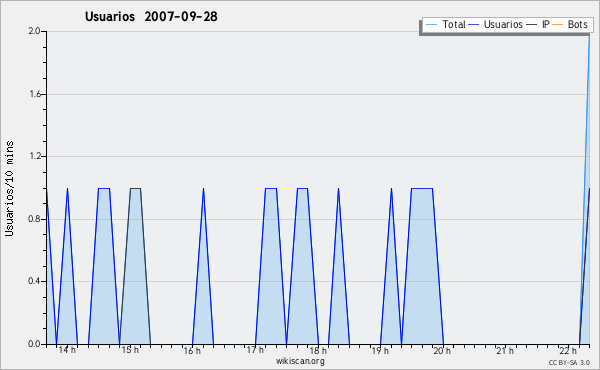Viewport: 600px width, 370px height.
Task: Click the black IP legend line
Action: pyautogui.click(x=532, y=25)
